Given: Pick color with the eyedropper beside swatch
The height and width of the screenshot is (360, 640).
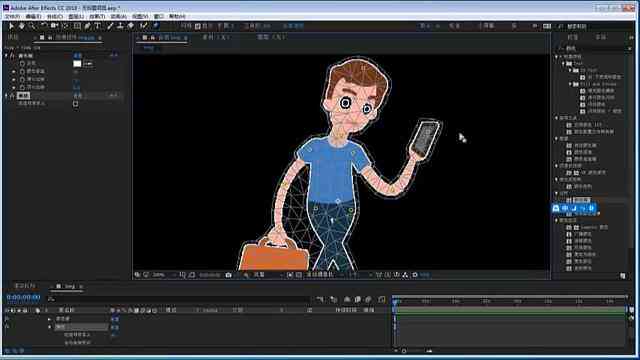Looking at the screenshot, I should coord(88,64).
